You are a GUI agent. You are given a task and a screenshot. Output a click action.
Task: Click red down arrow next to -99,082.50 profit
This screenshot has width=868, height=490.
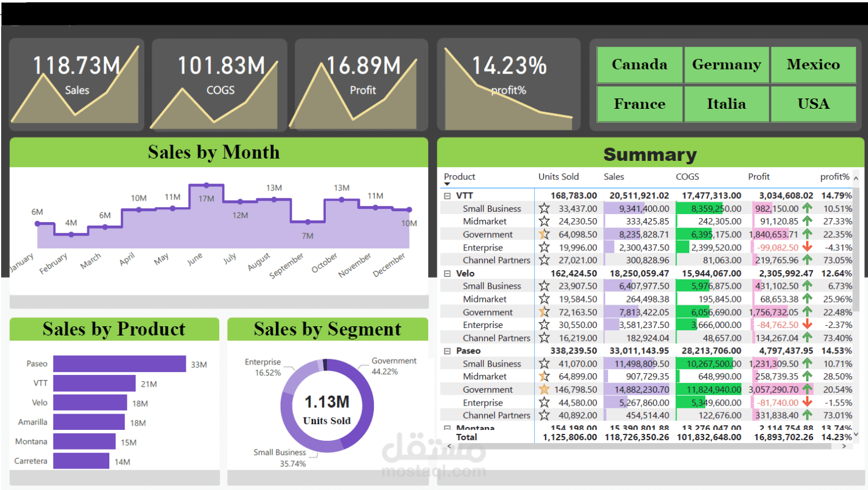click(x=807, y=247)
